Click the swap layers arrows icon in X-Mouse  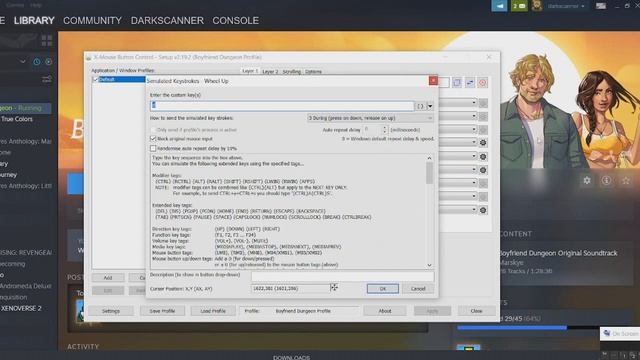470,83
